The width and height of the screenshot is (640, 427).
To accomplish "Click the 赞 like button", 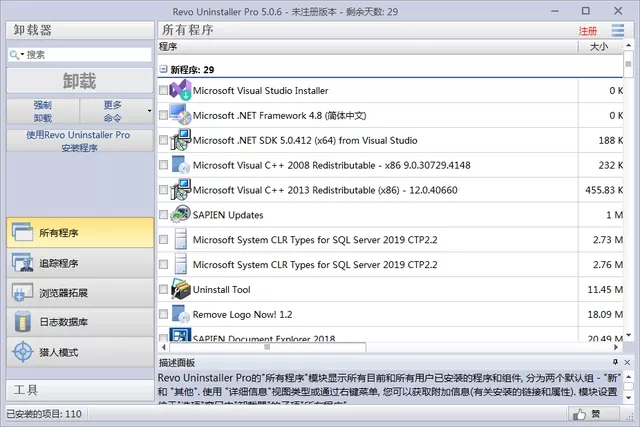I will tap(593, 414).
